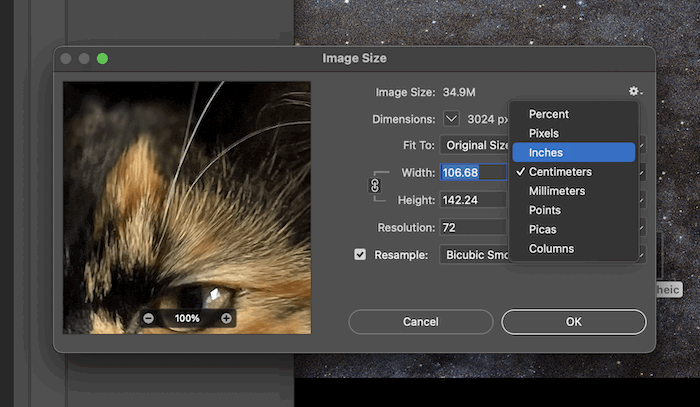
Task: Pick Points from the units menu
Action: tap(574, 210)
